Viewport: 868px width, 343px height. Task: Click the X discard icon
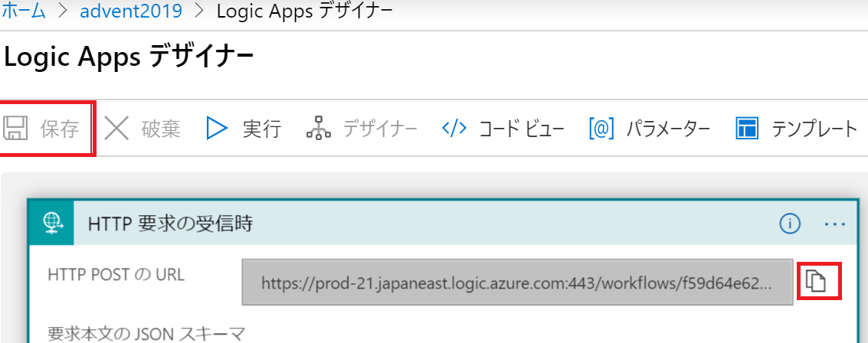(116, 129)
